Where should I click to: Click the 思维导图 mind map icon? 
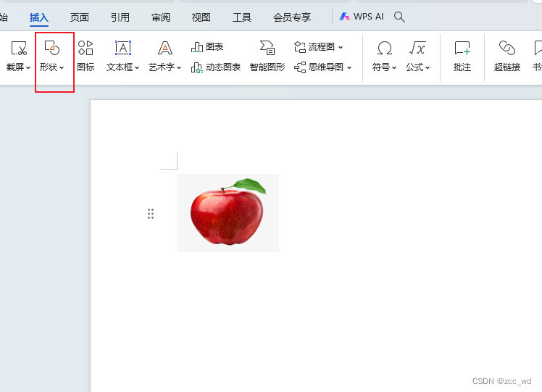coord(300,67)
